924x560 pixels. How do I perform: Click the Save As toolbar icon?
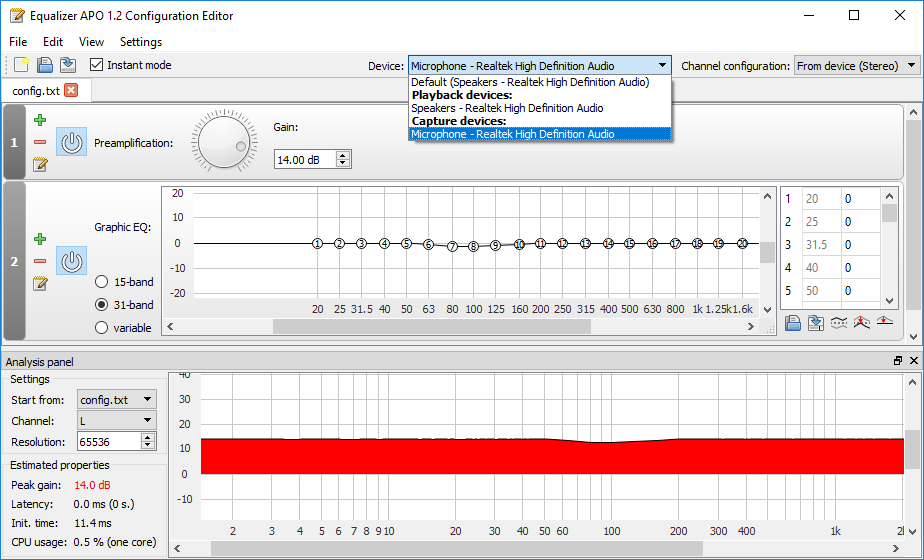[x=68, y=65]
